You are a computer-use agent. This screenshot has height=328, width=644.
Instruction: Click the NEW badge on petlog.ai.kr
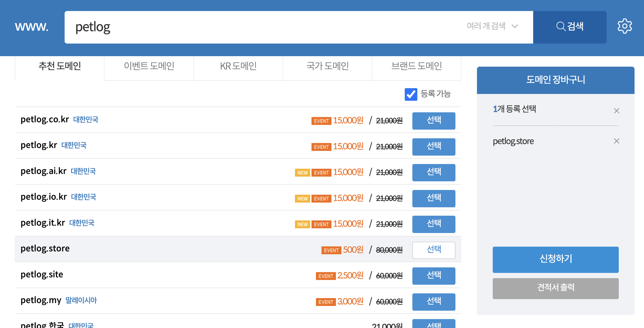tap(302, 173)
